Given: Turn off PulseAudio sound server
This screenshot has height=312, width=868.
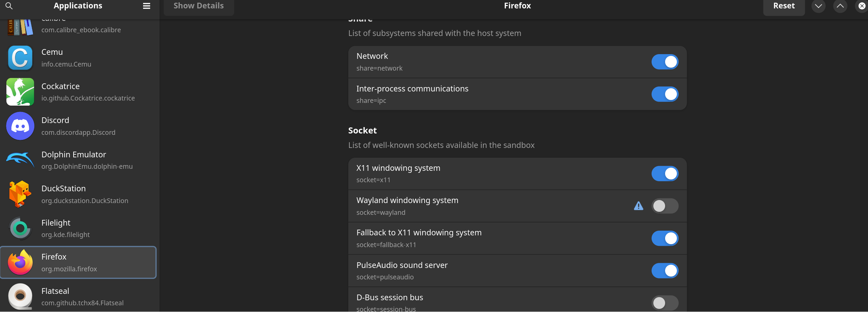Looking at the screenshot, I should click(x=664, y=271).
